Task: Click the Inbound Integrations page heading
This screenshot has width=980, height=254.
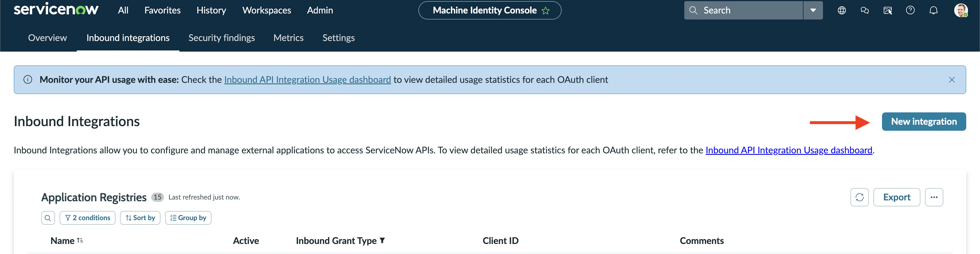Action: pos(77,122)
